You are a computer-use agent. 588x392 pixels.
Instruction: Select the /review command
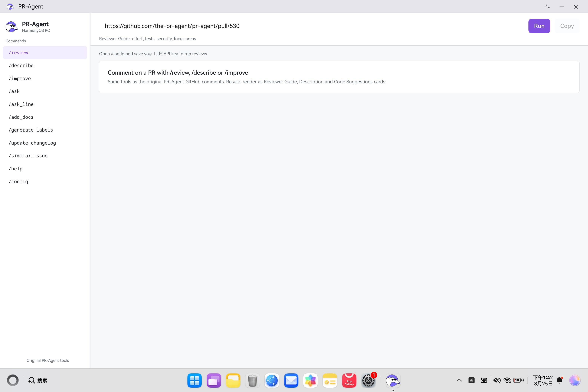pyautogui.click(x=45, y=53)
